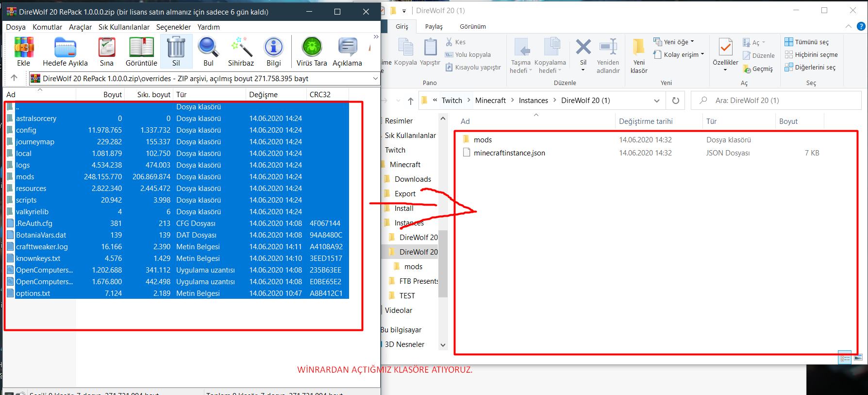Click the Sil trash can in WinRAR toolbar

(x=176, y=52)
